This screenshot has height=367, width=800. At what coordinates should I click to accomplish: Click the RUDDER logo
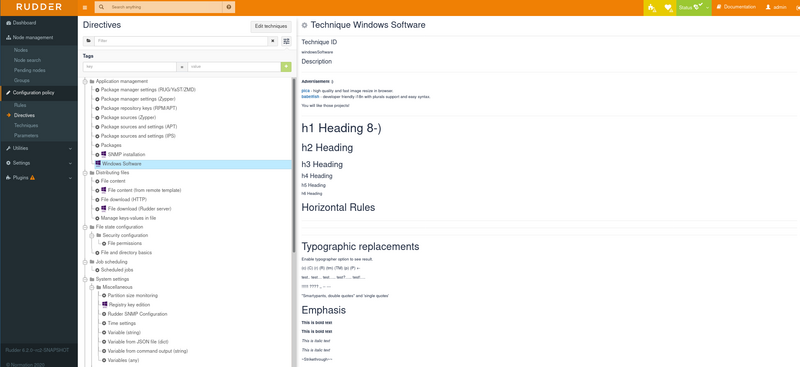[x=39, y=7]
